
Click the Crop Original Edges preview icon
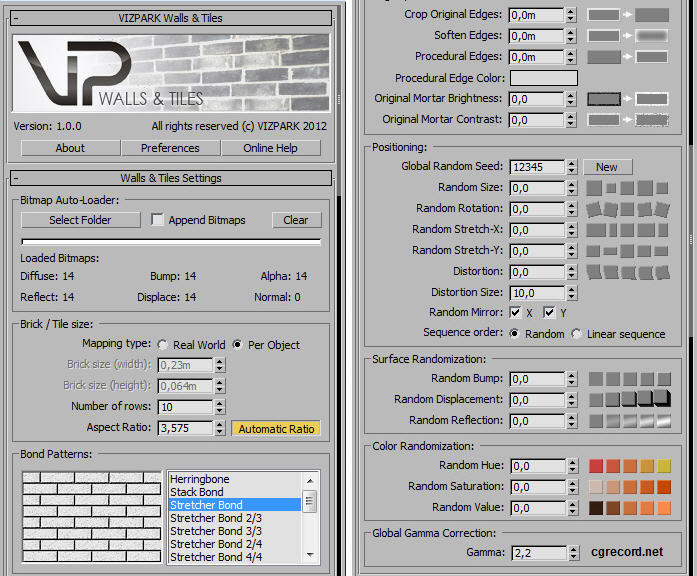coord(628,15)
